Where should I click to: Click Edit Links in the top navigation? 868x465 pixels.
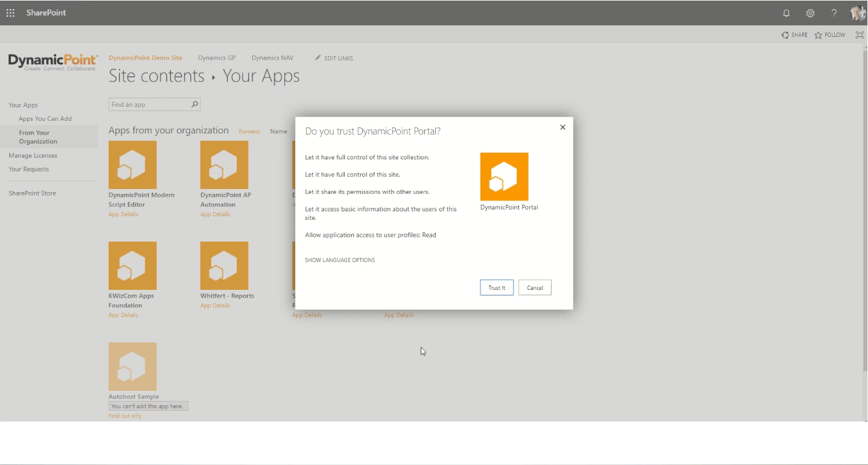tap(334, 58)
